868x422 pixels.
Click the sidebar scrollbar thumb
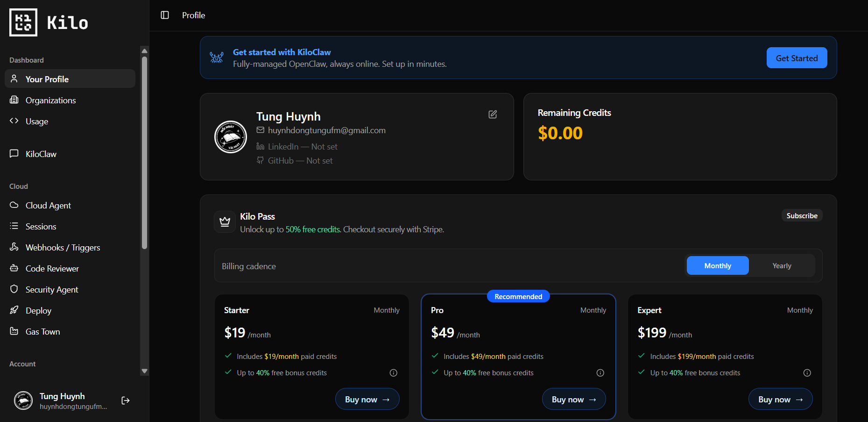[x=144, y=153]
